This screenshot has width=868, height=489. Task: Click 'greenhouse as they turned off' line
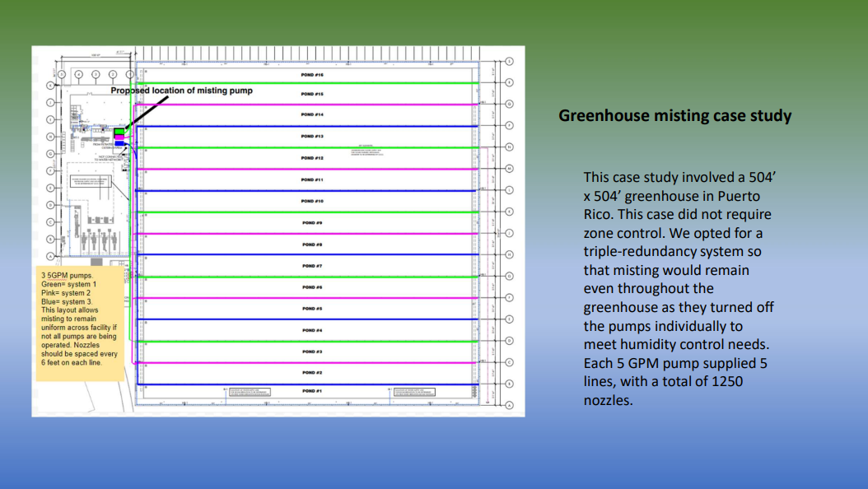(x=679, y=308)
